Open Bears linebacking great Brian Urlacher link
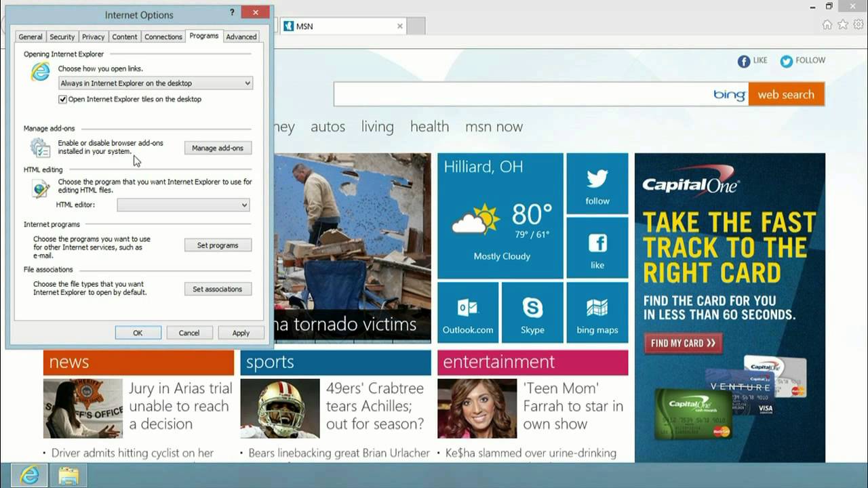 [x=339, y=453]
